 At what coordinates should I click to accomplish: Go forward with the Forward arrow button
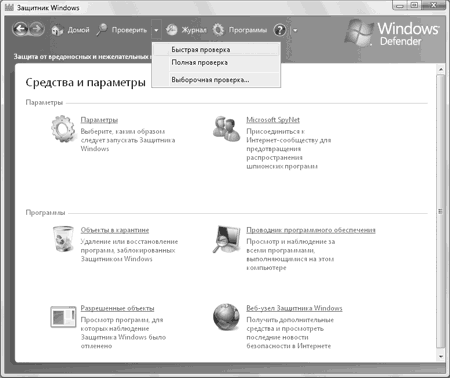click(x=37, y=29)
